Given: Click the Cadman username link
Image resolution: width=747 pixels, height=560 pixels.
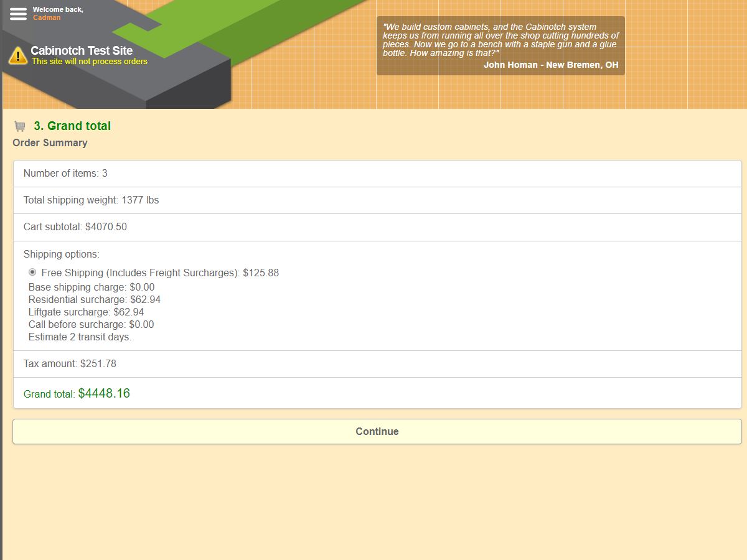Looking at the screenshot, I should 47,18.
